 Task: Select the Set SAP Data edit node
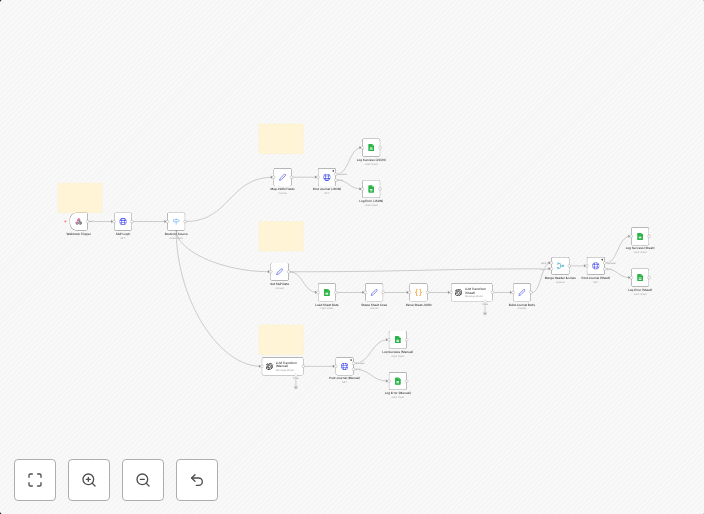click(x=279, y=272)
